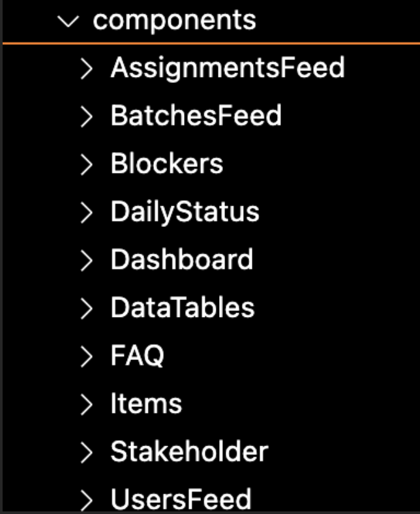Expand the Stakeholder folder chevron

[87, 453]
